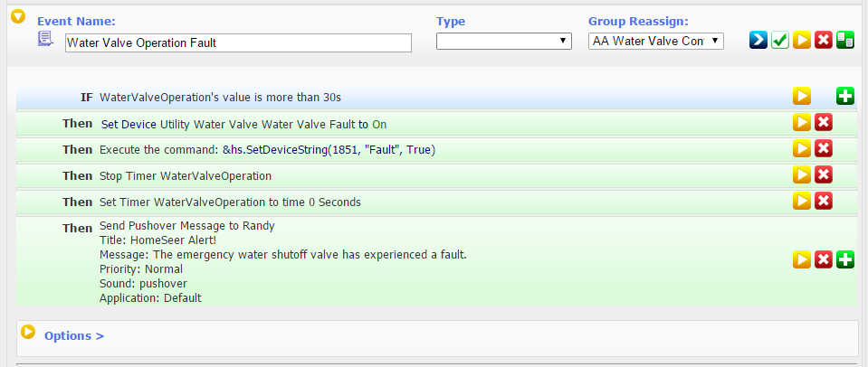
Task: Add action after Pushover message with green plus
Action: pos(844,259)
